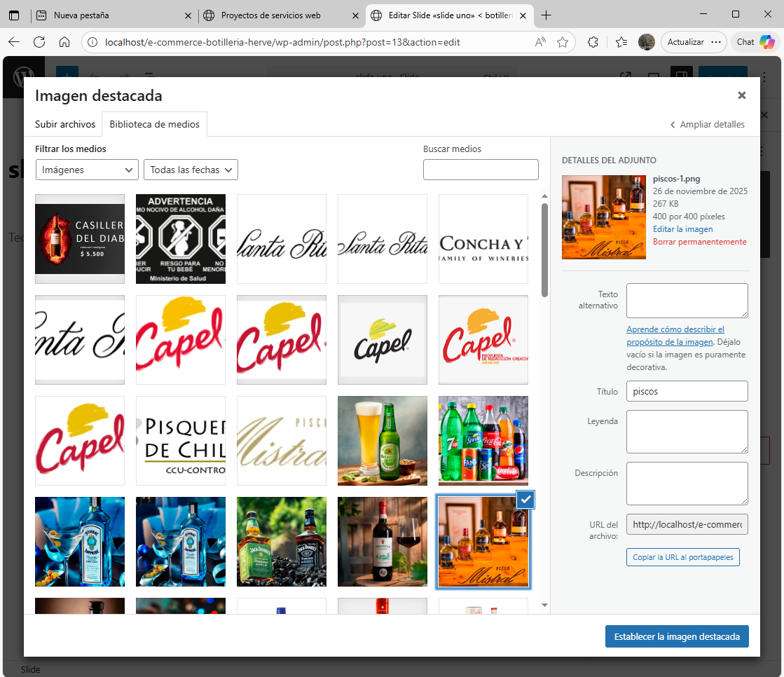
Task: Close the Imagen destacada modal dialog
Action: point(741,95)
